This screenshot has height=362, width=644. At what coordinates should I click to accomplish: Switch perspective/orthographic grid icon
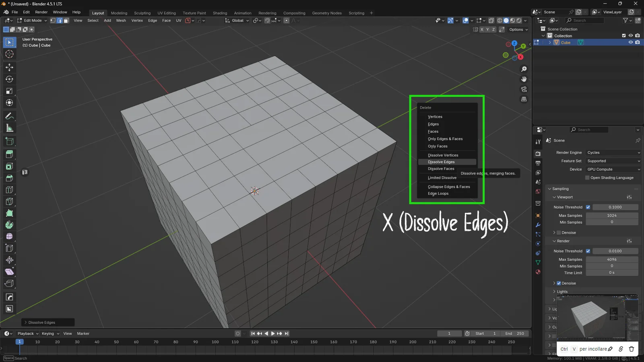[524, 99]
